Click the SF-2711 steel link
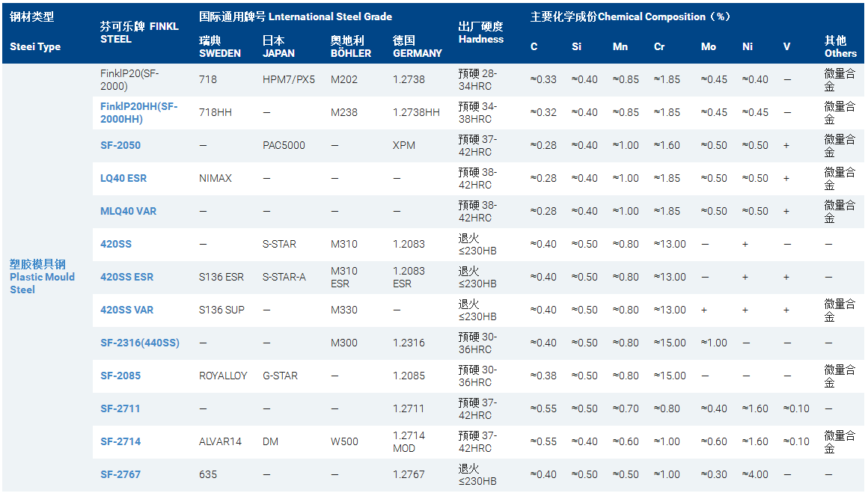 click(x=120, y=408)
